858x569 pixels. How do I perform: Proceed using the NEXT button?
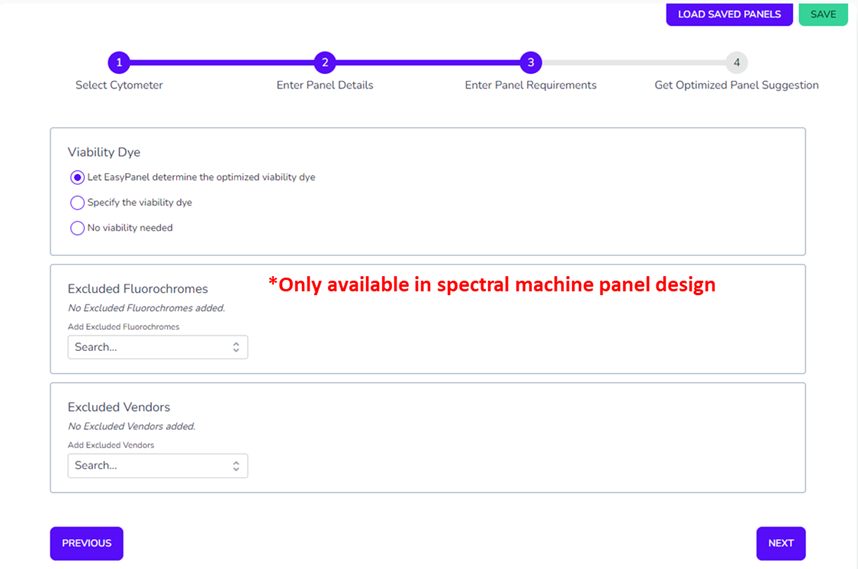pos(780,543)
